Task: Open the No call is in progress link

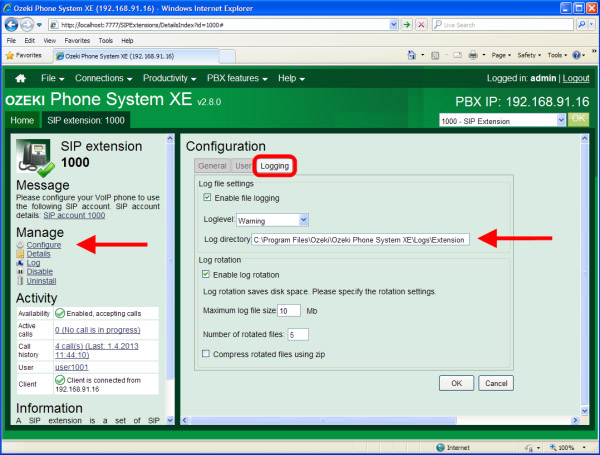Action: click(x=98, y=330)
